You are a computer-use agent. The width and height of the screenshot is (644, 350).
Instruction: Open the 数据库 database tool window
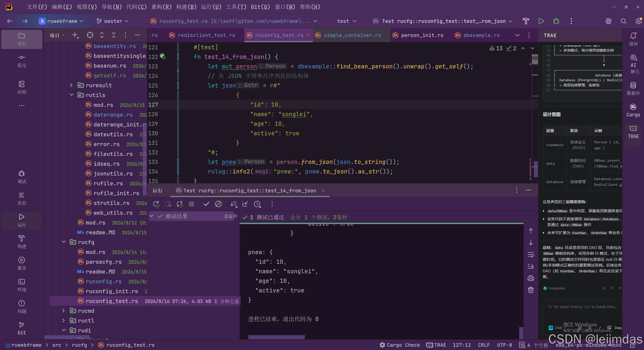tap(633, 89)
